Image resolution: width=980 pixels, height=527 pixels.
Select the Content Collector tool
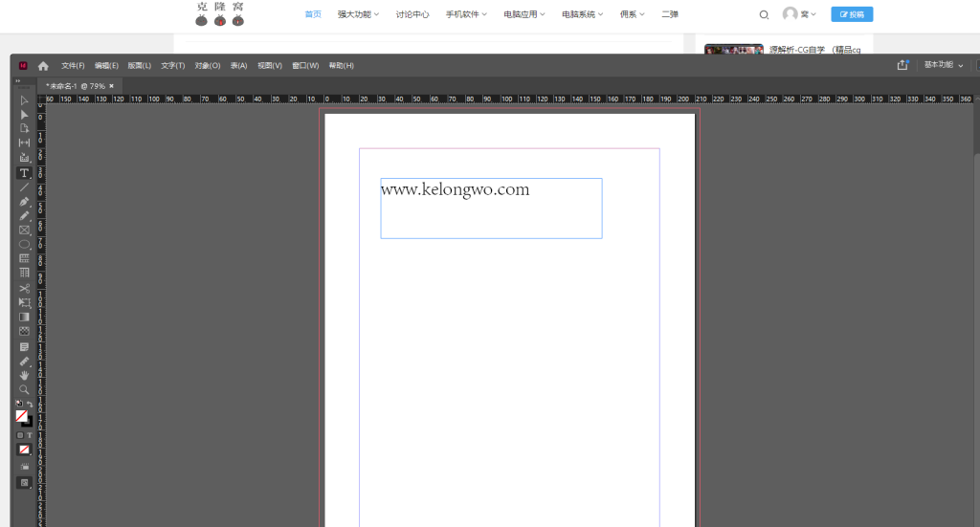(x=24, y=158)
